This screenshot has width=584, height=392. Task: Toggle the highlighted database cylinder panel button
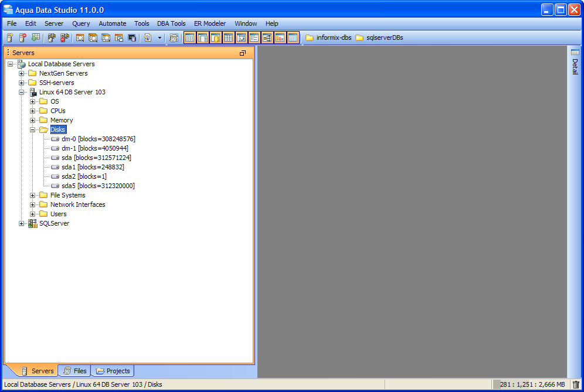[216, 38]
